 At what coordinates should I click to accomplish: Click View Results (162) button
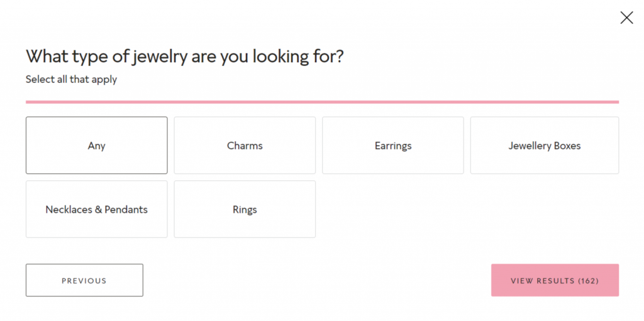pyautogui.click(x=555, y=280)
